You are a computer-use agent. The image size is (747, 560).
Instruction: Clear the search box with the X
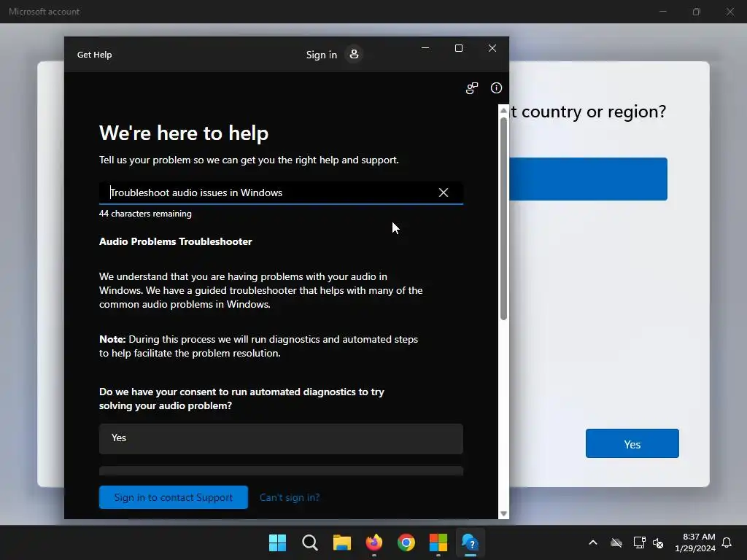point(444,192)
